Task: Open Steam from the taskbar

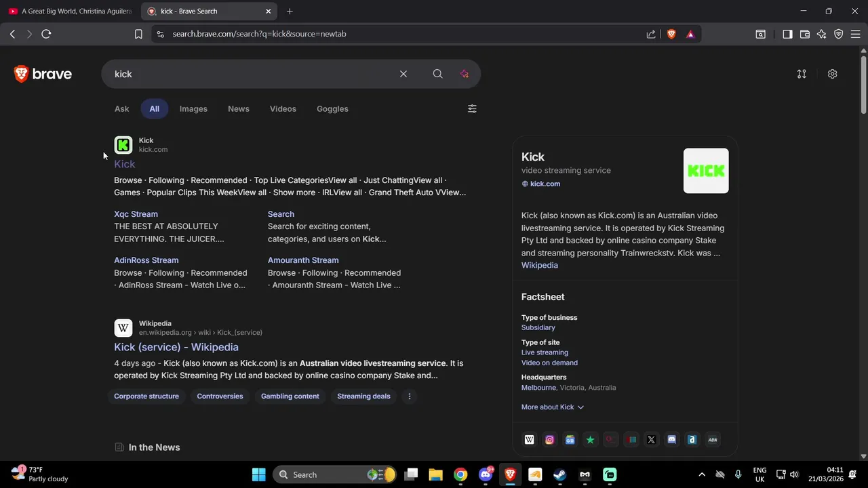Action: 560,474
